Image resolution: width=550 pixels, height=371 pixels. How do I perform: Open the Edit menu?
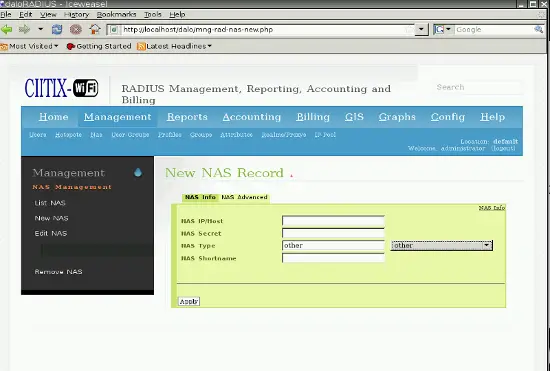point(25,14)
